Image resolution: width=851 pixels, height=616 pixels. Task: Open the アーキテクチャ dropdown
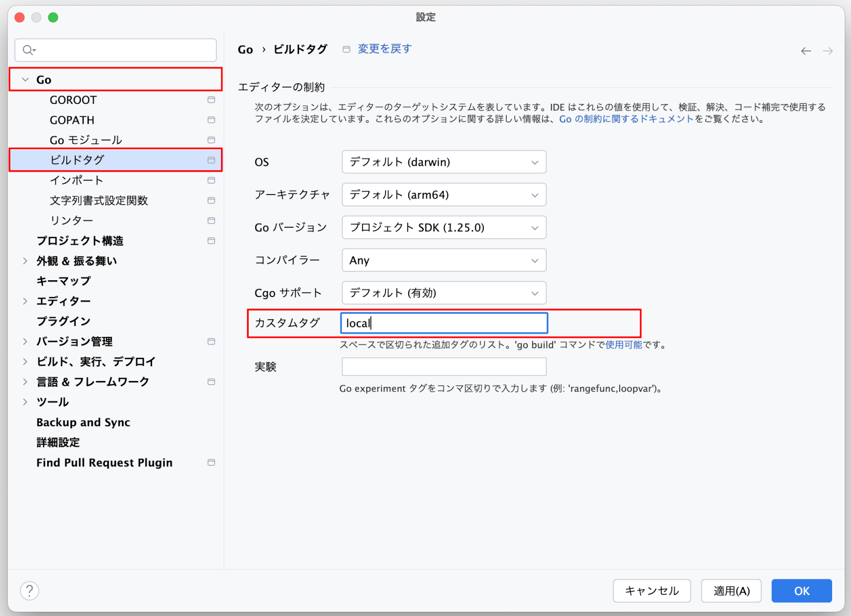pyautogui.click(x=443, y=195)
